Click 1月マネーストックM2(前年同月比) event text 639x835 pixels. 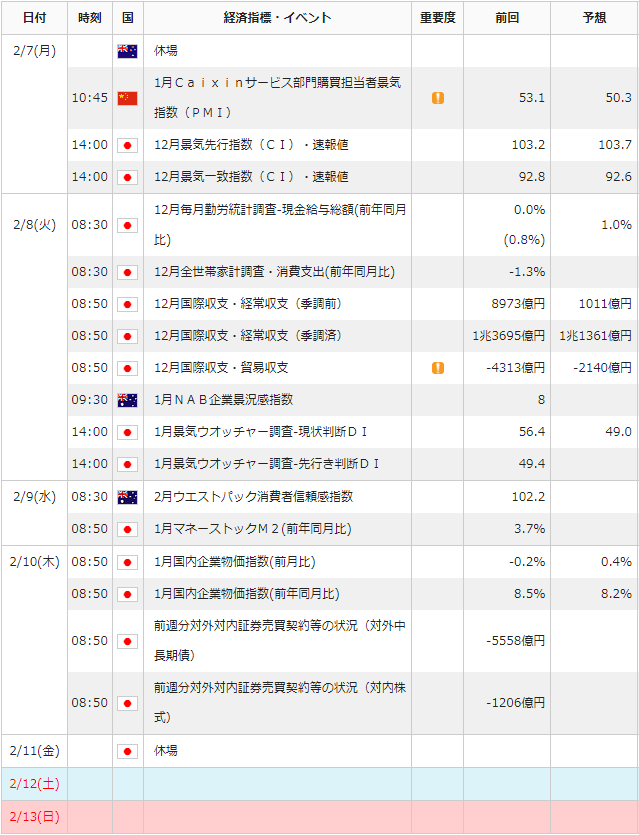[x=252, y=529]
